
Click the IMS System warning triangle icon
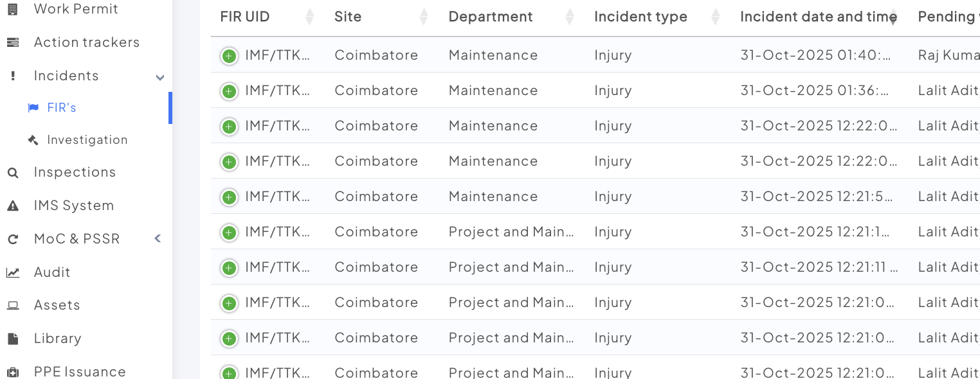tap(12, 206)
